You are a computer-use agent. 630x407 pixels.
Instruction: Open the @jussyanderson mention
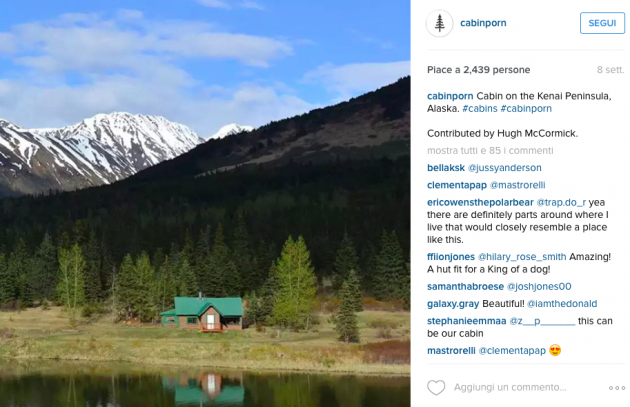(505, 168)
